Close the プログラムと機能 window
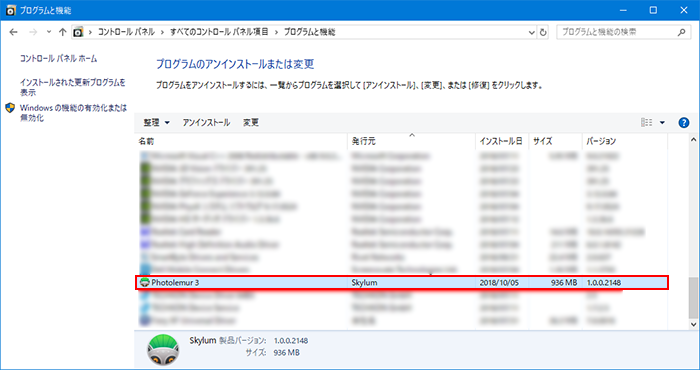 point(684,10)
